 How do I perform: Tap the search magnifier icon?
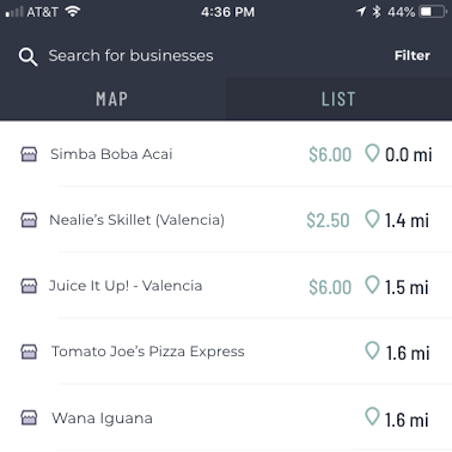pyautogui.click(x=28, y=57)
